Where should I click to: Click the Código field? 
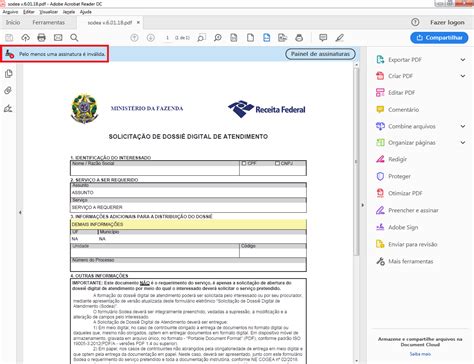(x=273, y=252)
